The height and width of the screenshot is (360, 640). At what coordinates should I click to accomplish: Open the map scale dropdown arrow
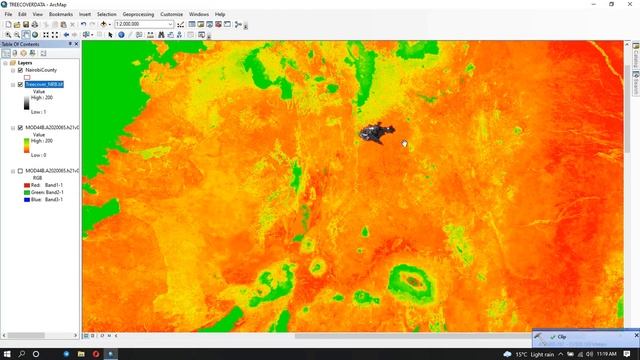tap(170, 24)
